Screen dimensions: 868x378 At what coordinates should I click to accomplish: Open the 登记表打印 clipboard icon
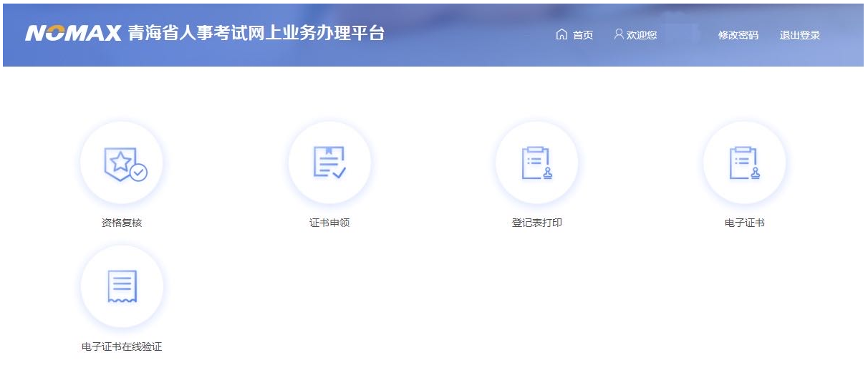[x=537, y=163]
